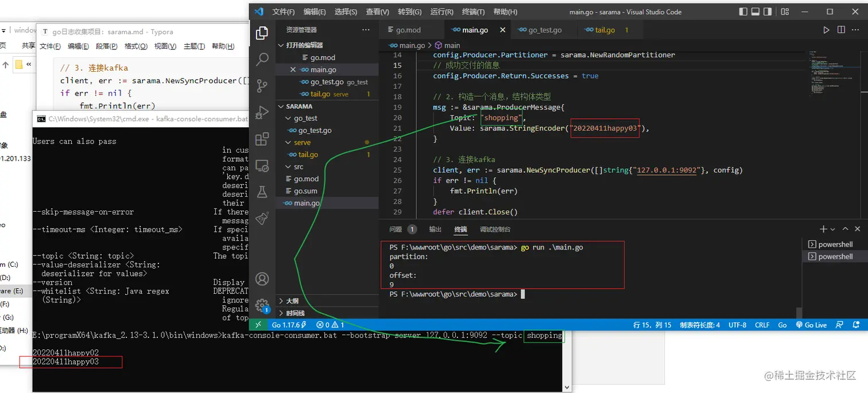Collapse the serve folder

327,142
